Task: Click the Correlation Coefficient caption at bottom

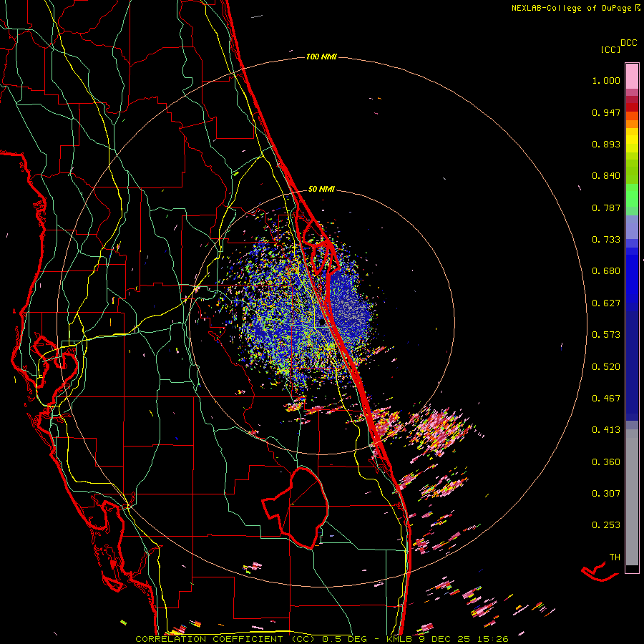Action: pyautogui.click(x=321, y=639)
